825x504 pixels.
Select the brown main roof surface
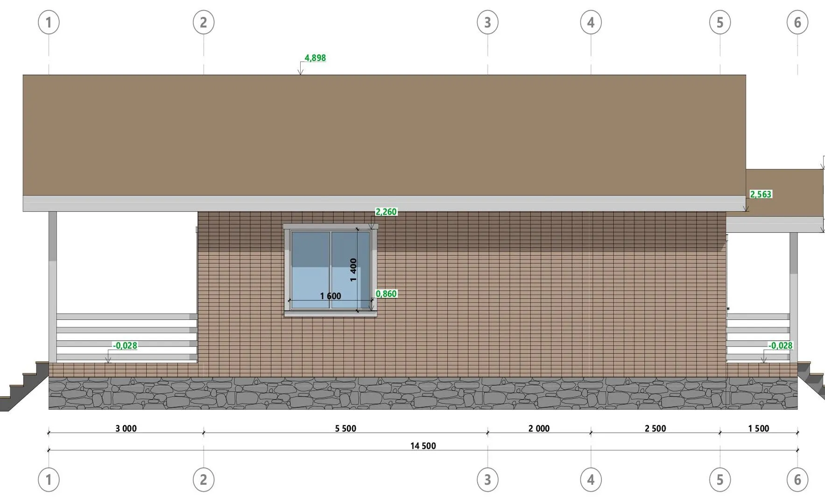(x=383, y=135)
